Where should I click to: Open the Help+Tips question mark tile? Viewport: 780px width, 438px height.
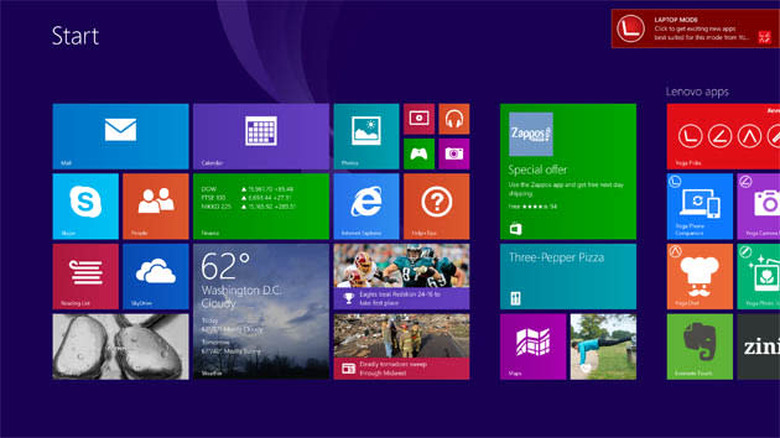click(436, 206)
